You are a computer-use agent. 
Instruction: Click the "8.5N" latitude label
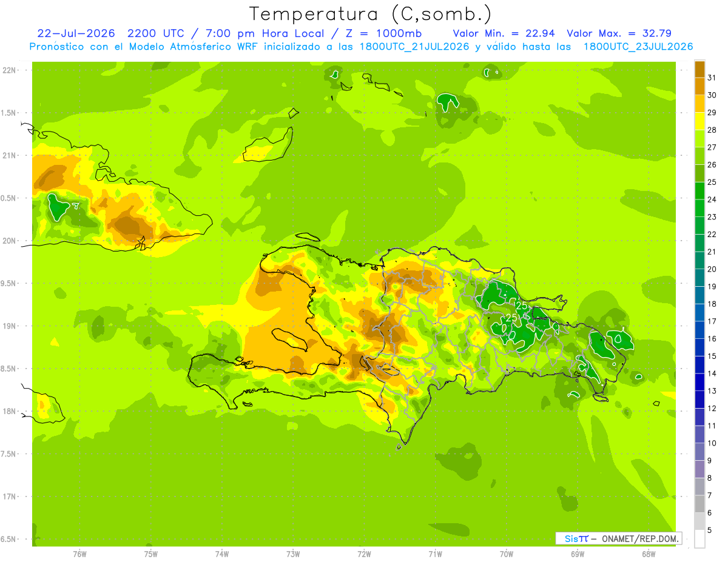pos(8,369)
